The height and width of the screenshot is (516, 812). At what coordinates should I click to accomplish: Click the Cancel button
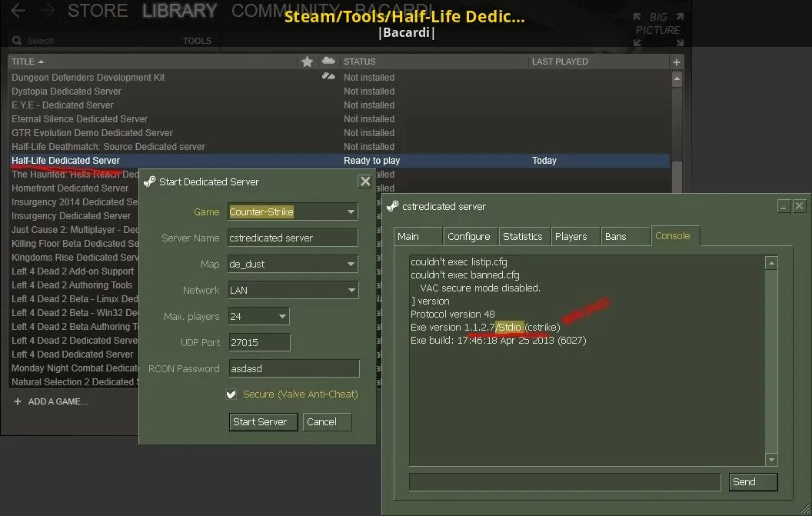click(327, 421)
